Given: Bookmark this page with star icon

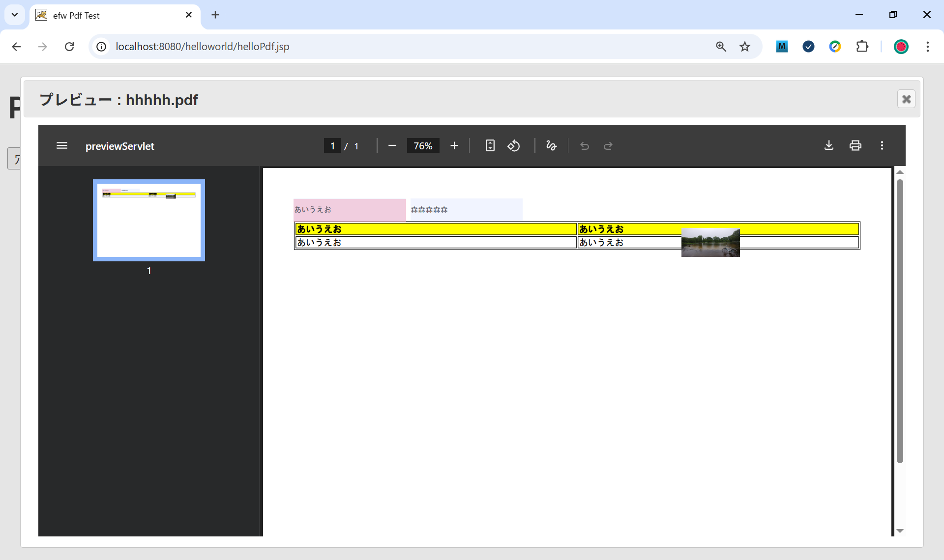Looking at the screenshot, I should tap(745, 47).
